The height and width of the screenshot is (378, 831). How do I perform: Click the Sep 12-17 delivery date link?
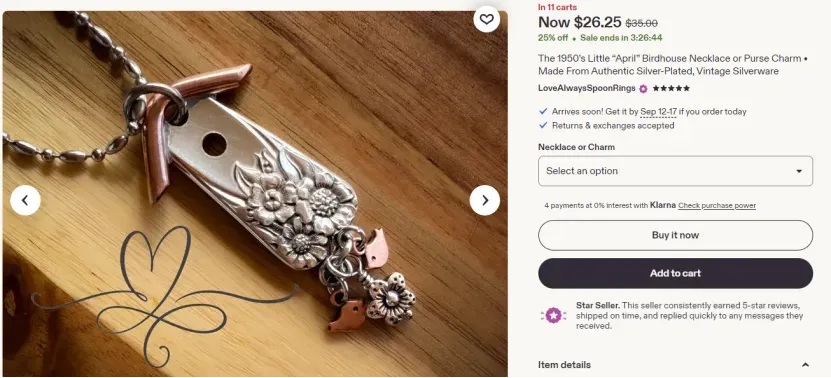(x=658, y=112)
